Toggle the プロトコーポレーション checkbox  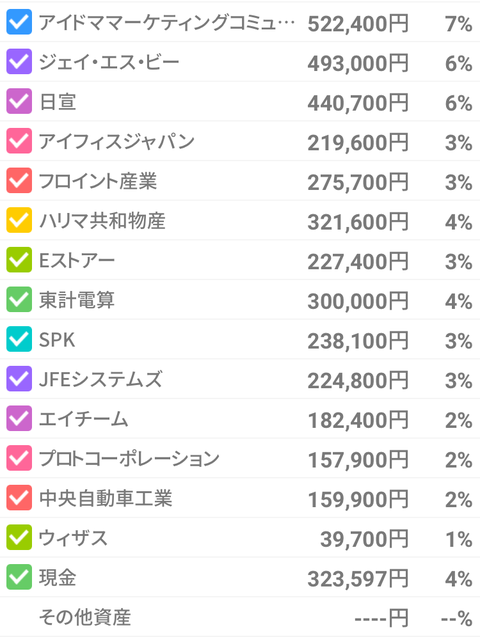(x=19, y=458)
